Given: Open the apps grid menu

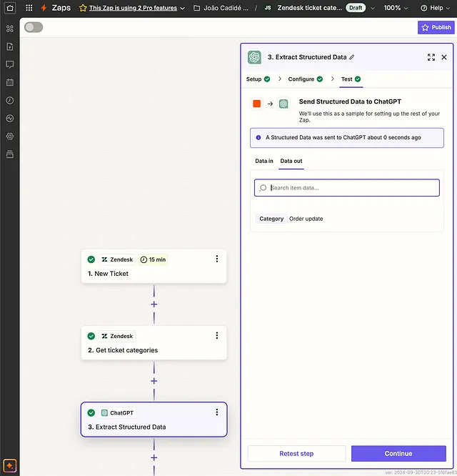Looking at the screenshot, I should click(29, 8).
